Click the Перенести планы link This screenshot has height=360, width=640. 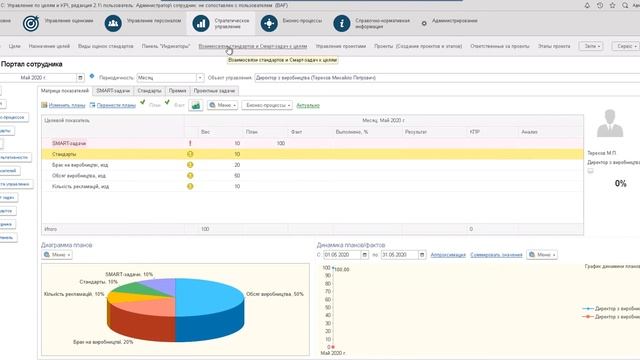coord(116,105)
